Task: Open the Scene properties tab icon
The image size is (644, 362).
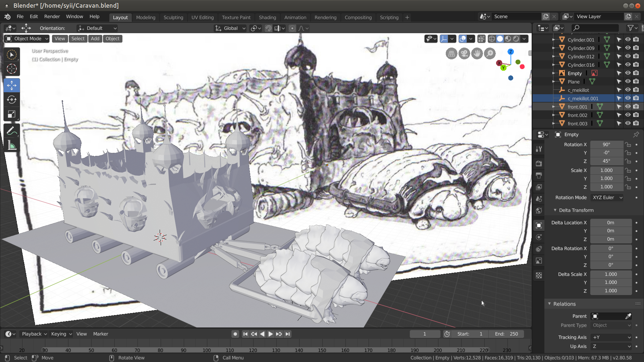Action: click(539, 199)
